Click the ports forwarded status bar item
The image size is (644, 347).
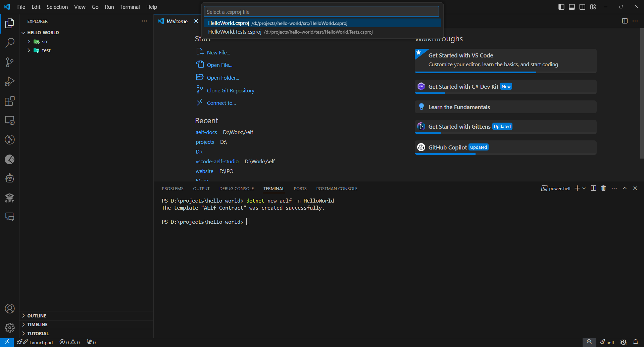[x=91, y=342]
